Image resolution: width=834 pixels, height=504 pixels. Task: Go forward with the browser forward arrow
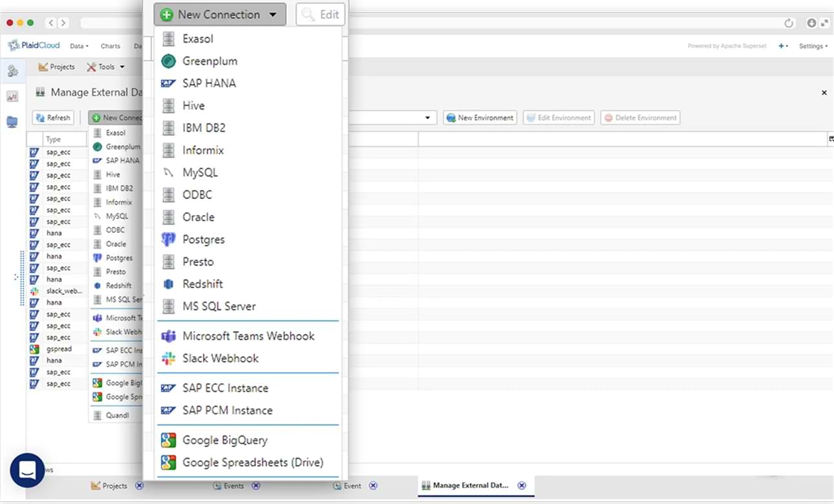coord(63,23)
